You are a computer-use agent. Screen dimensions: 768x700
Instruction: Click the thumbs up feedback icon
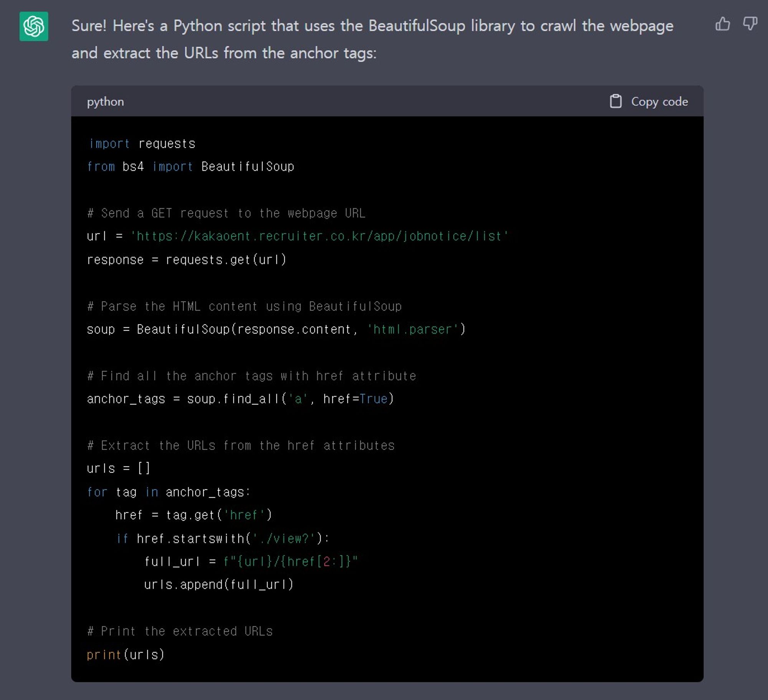(x=722, y=24)
